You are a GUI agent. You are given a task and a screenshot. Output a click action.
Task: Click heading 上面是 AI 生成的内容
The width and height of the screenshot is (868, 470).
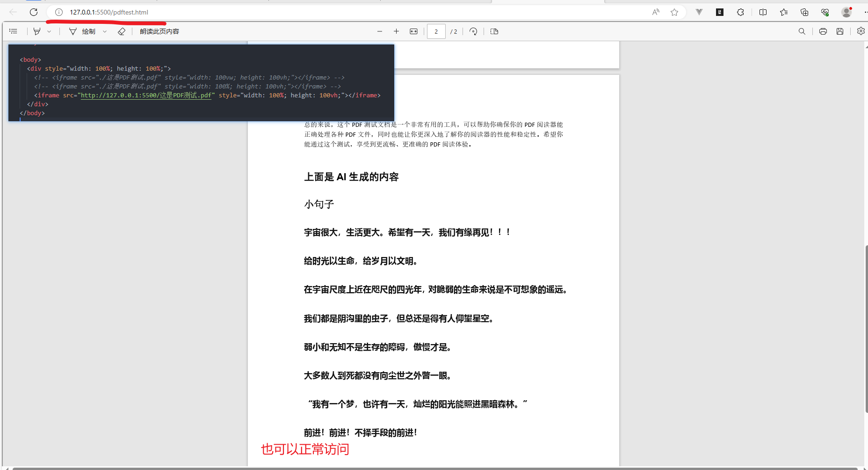tap(351, 177)
